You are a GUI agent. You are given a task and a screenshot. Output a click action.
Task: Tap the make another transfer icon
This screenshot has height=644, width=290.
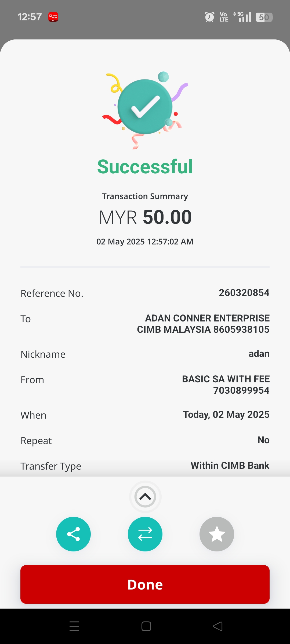(x=145, y=534)
